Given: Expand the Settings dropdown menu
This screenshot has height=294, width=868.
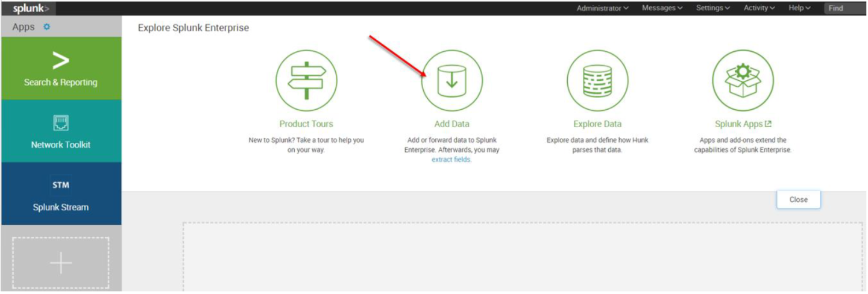Looking at the screenshot, I should pos(712,8).
